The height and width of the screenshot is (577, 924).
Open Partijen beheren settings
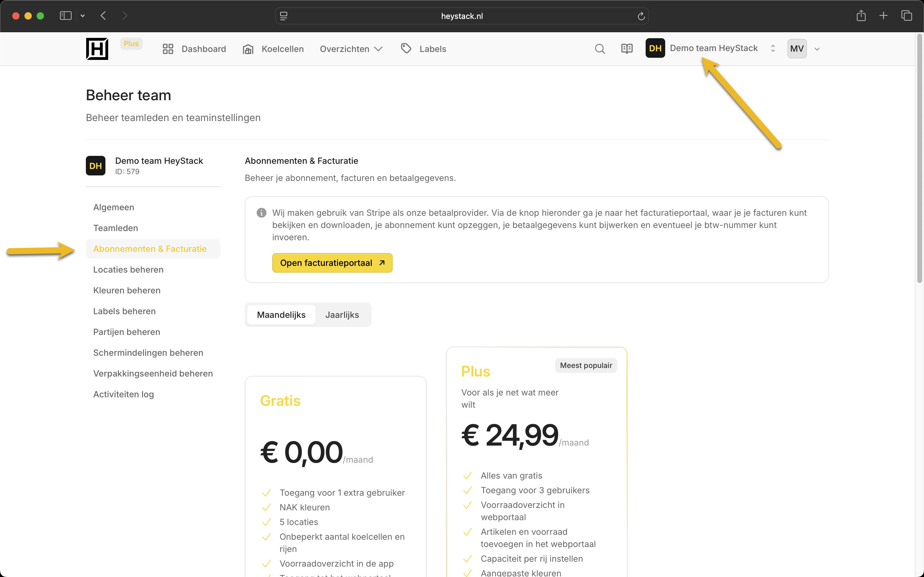[x=127, y=332]
